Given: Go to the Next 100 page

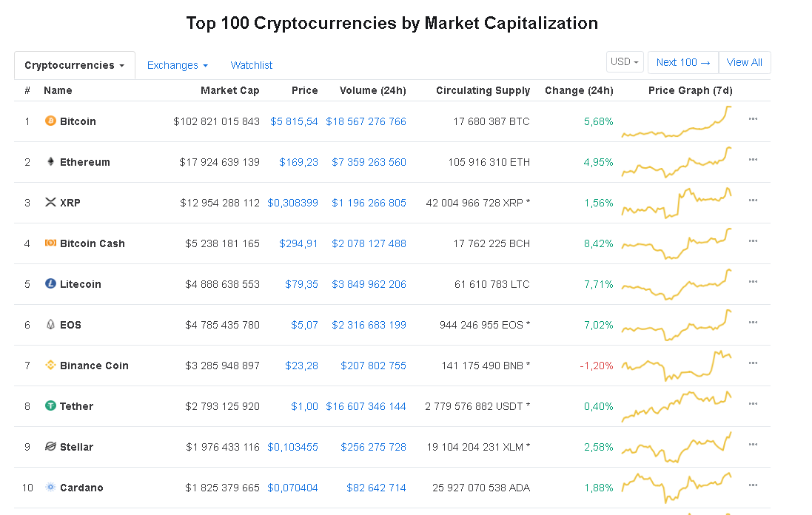Looking at the screenshot, I should click(682, 62).
